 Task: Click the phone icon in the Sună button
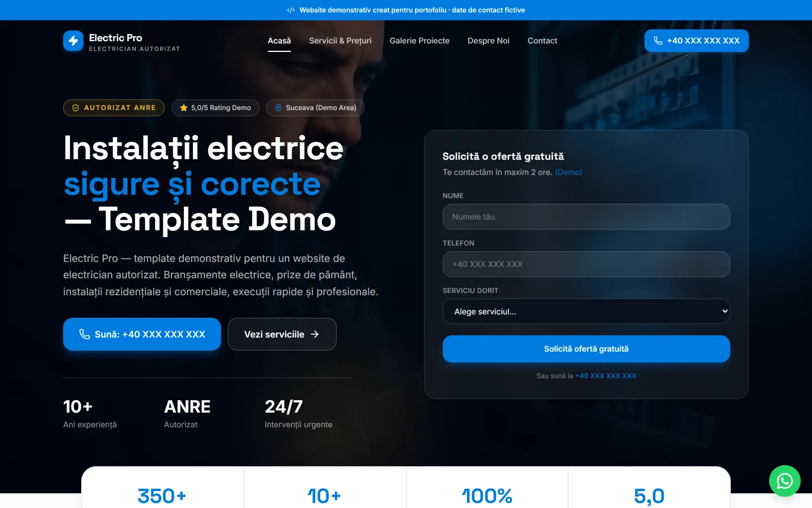[x=85, y=334]
